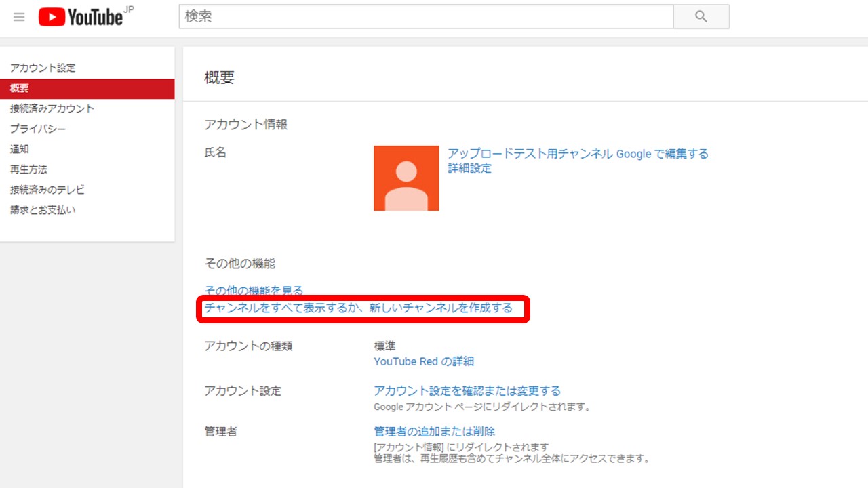This screenshot has width=868, height=488.
Task: Open 接続済みアカウント in the sidebar
Action: pos(52,108)
